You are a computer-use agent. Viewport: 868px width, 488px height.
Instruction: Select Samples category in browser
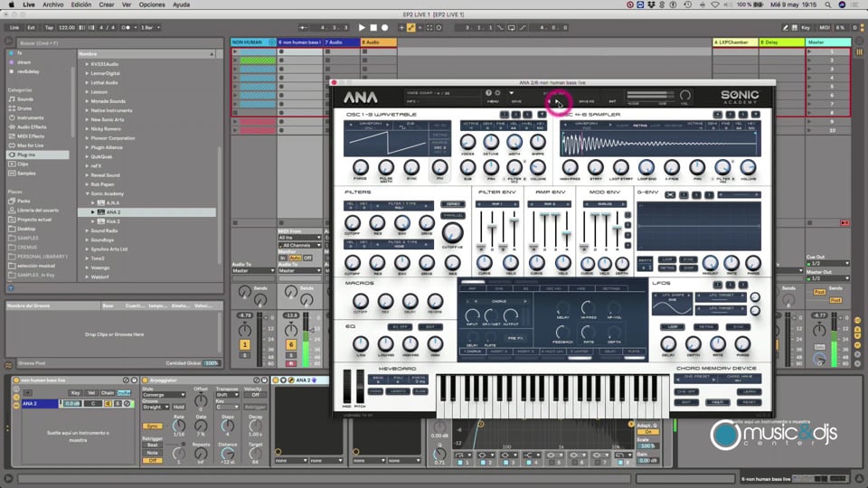(26, 174)
